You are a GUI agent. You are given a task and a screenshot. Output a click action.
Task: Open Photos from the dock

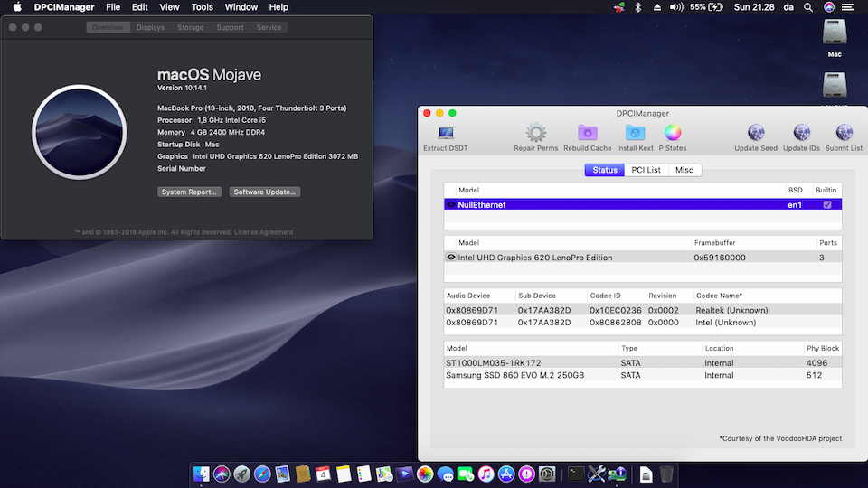[x=425, y=474]
